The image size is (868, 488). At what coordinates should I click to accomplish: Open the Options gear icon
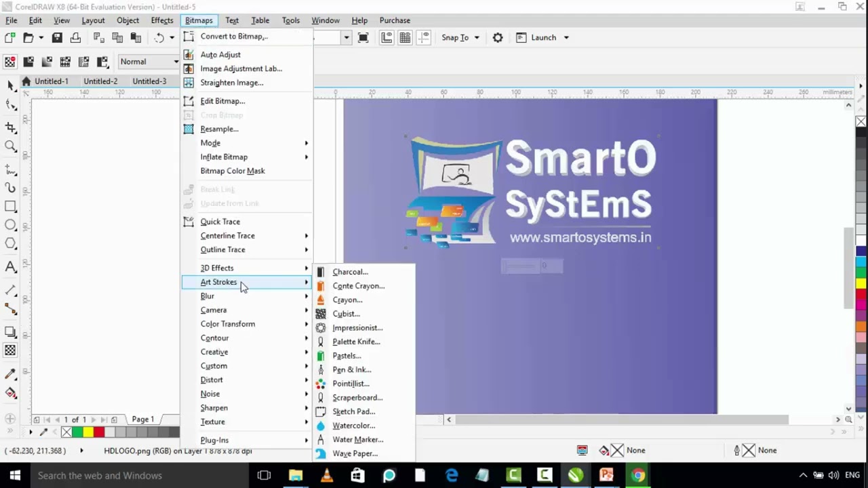498,38
